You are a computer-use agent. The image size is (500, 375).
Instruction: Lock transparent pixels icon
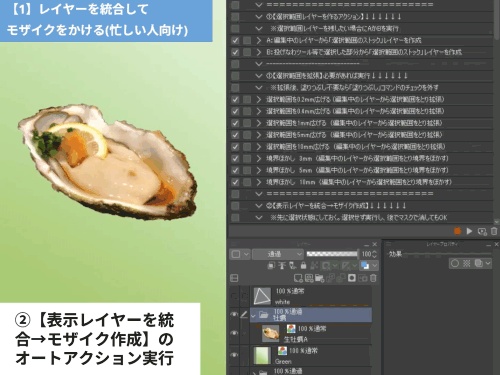click(314, 266)
